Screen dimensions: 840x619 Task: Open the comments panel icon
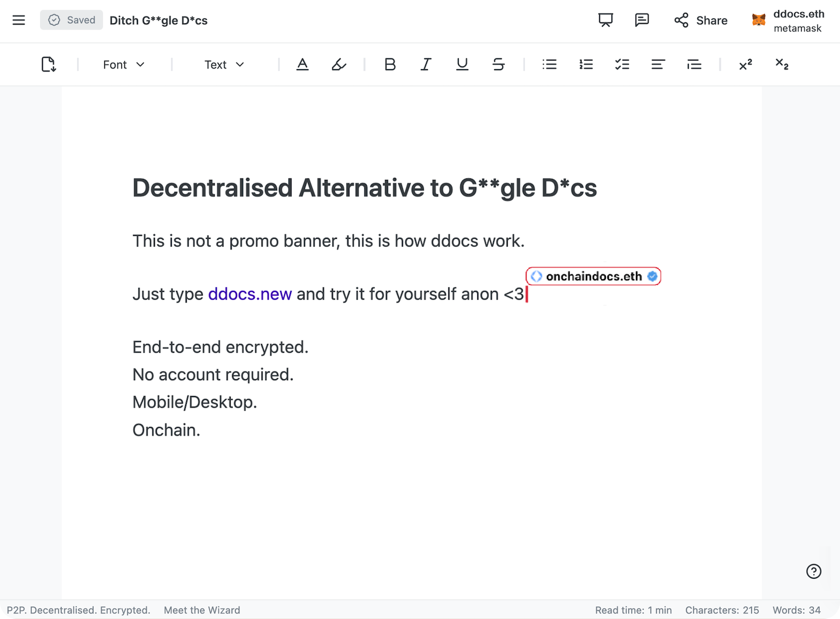(x=641, y=20)
